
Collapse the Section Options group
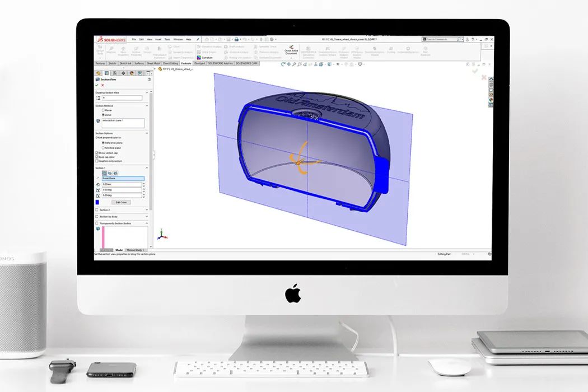point(147,133)
